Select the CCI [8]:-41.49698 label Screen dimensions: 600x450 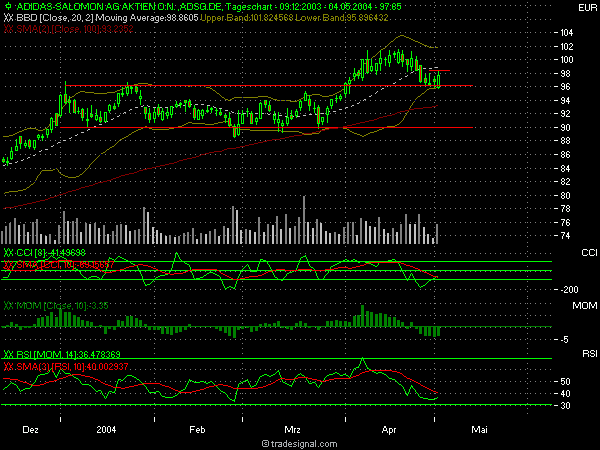[51, 253]
